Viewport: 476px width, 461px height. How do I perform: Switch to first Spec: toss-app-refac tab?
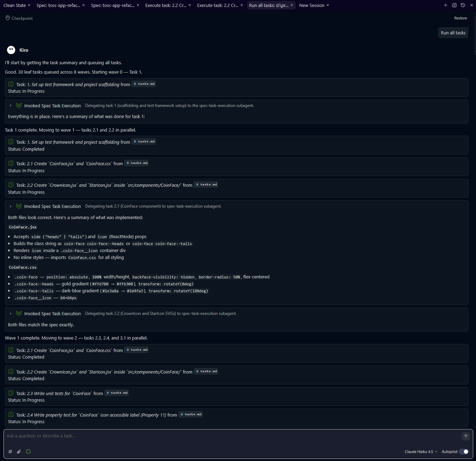[x=58, y=5]
